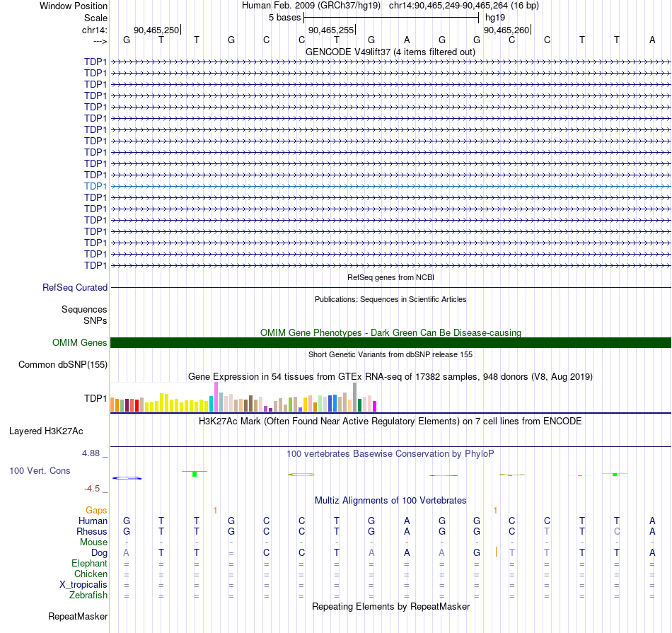
Task: Open the OMIM Gene Phenotypes track title
Action: coord(390,332)
